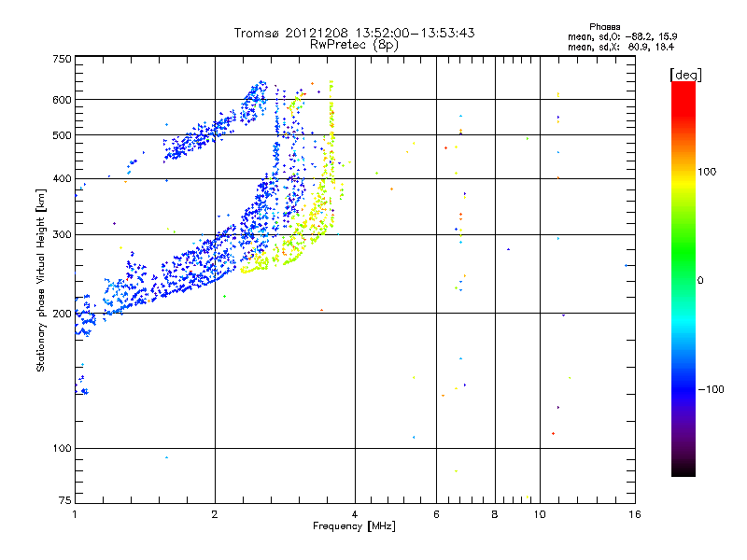Click the x-axis tick label '6'
Image resolution: width=747 pixels, height=560 pixels.
tap(436, 514)
